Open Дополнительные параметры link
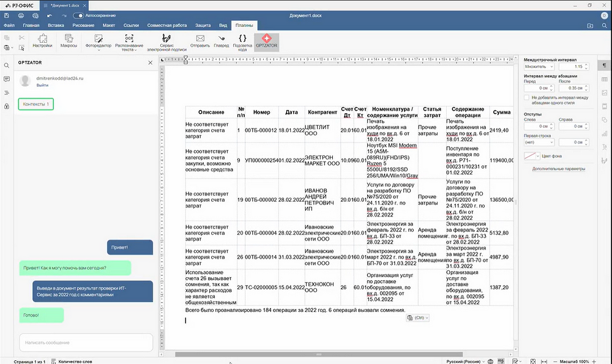The width and height of the screenshot is (612, 364). (559, 169)
